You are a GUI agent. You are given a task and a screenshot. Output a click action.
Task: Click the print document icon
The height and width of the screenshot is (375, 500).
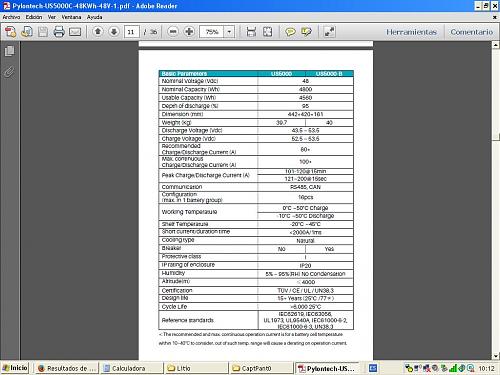59,32
